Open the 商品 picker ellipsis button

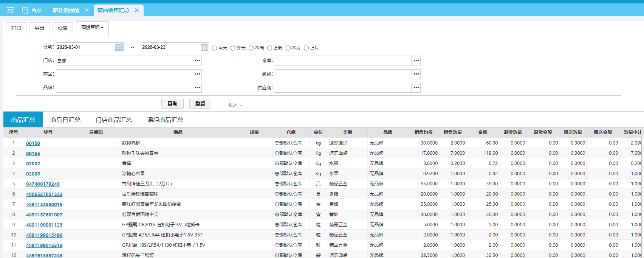click(x=197, y=74)
